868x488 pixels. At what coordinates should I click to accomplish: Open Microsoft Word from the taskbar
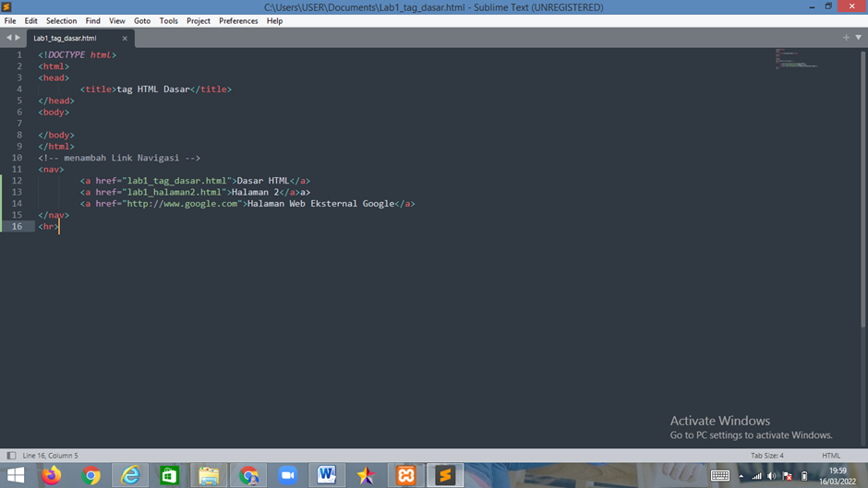tap(327, 476)
